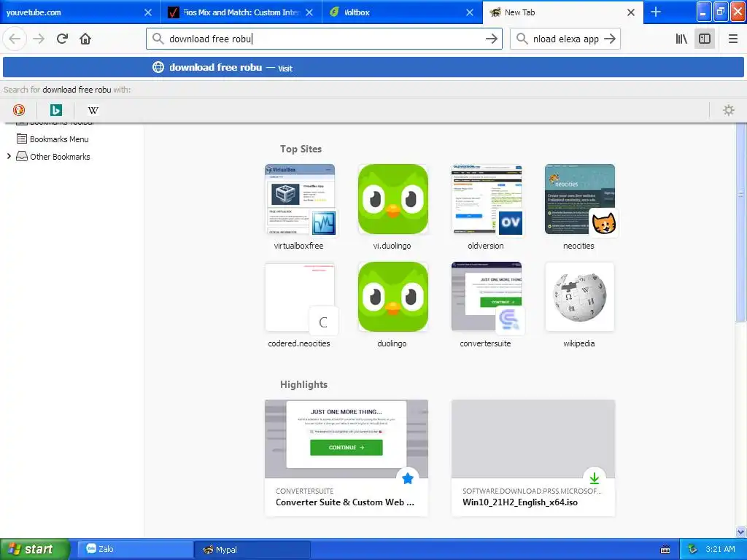Screen dimensions: 747x560
Task: Click the scrollbar down arrow
Action: (740, 532)
